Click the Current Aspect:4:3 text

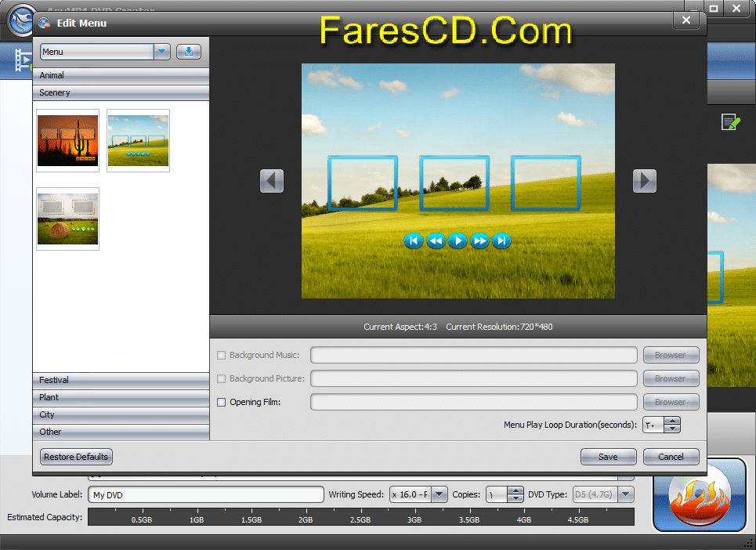[400, 327]
